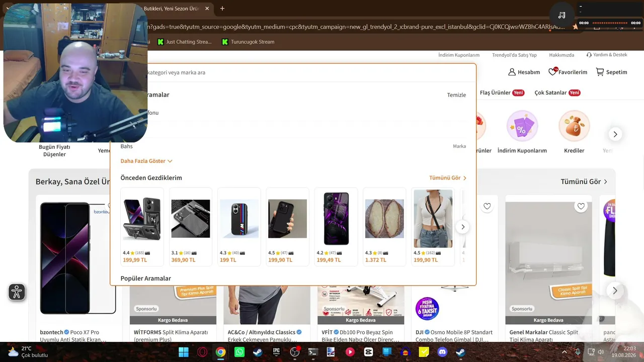Screen dimensions: 644x362
Task: Click the Krediler money bag icon
Action: (574, 126)
